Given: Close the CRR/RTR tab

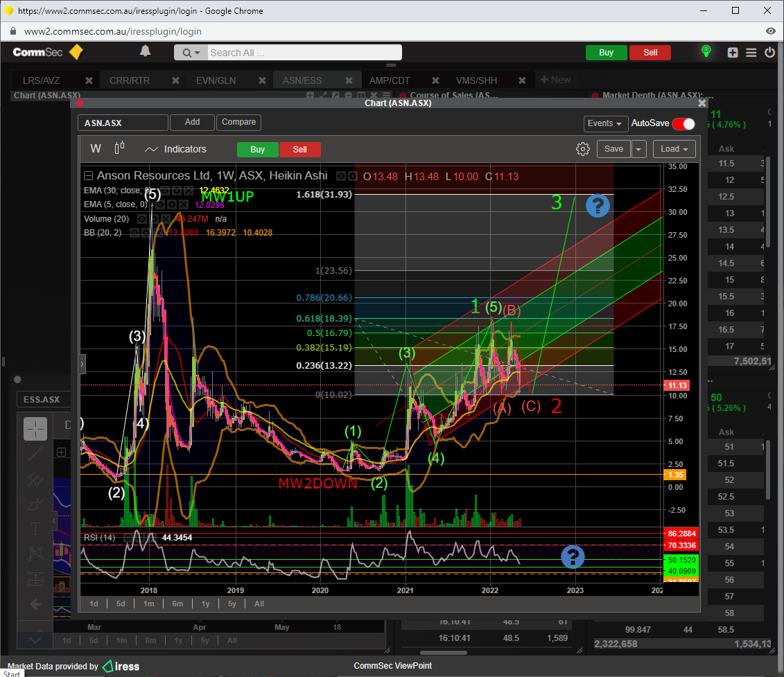Looking at the screenshot, I should click(175, 80).
